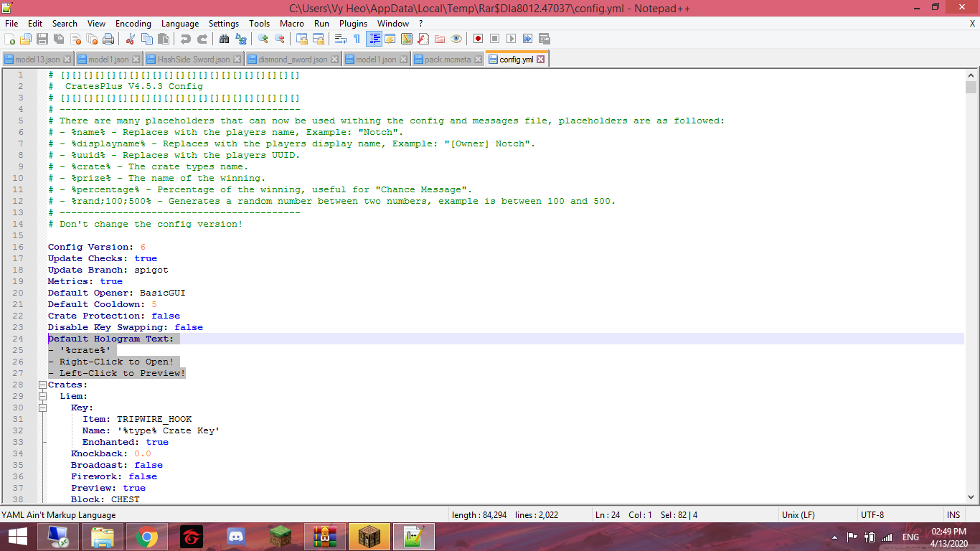Collapse the Crates fold on line 28
Image resolution: width=980 pixels, height=551 pixels.
click(42, 385)
